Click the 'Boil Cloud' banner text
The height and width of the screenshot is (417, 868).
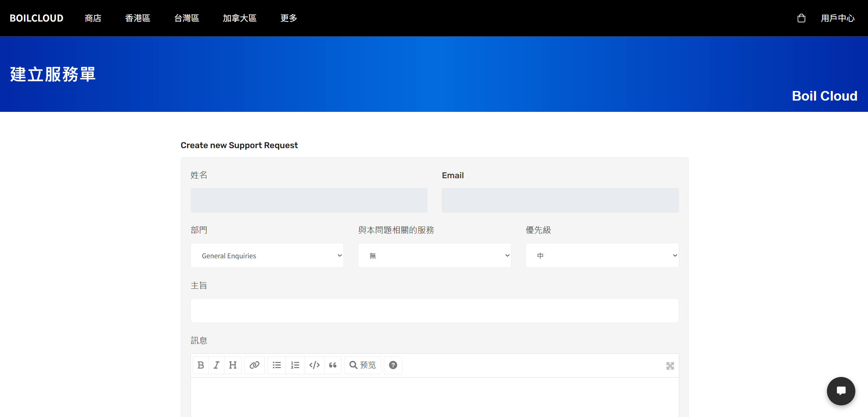pos(825,96)
